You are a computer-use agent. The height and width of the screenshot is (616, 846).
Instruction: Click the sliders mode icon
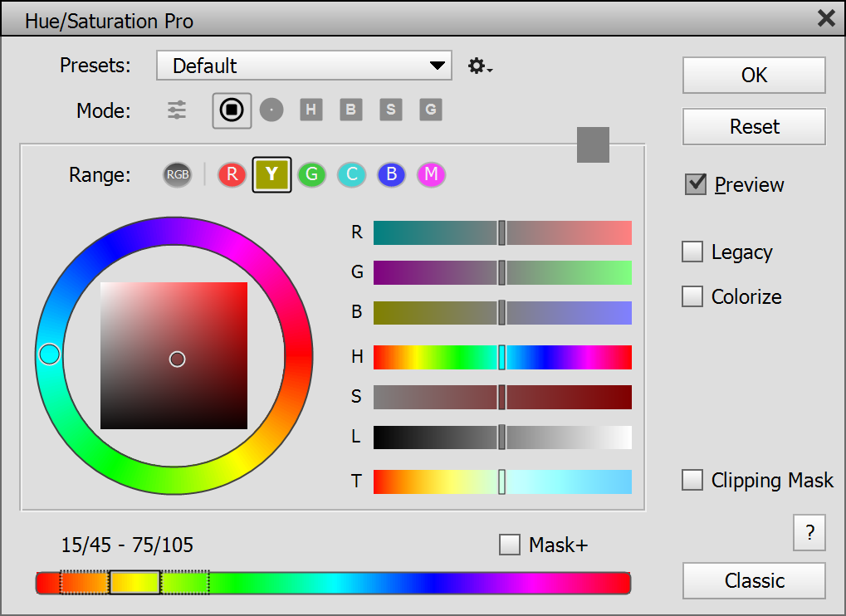tap(177, 110)
